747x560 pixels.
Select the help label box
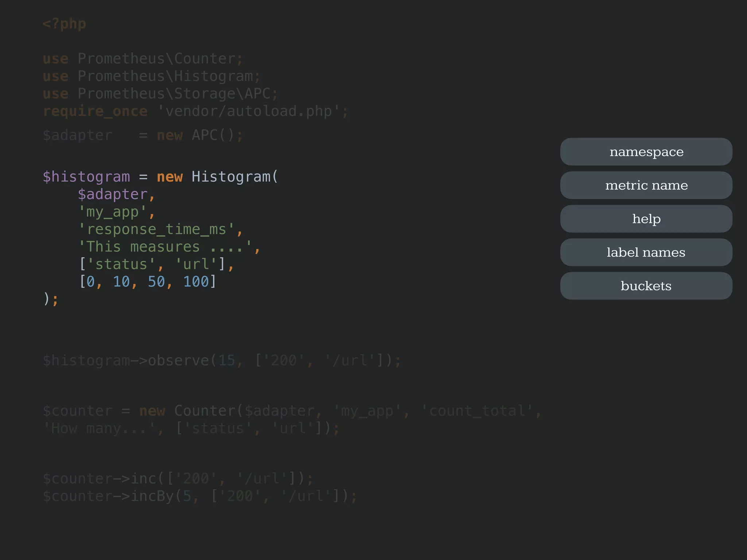(x=646, y=219)
